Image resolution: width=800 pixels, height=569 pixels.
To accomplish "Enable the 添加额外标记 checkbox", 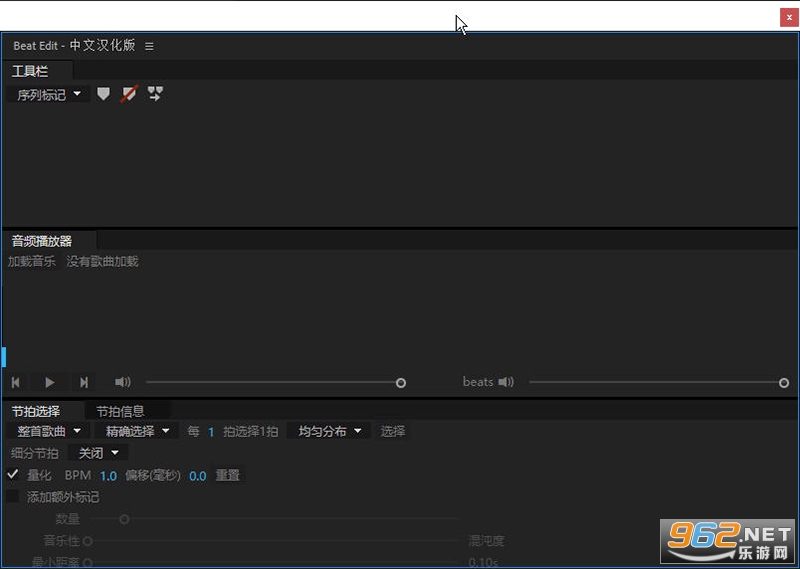I will point(13,496).
